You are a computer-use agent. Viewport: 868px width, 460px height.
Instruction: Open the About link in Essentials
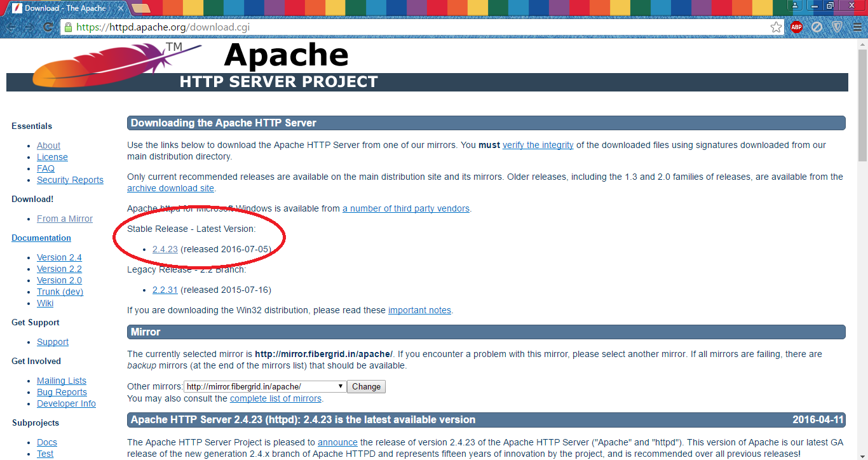click(x=48, y=145)
